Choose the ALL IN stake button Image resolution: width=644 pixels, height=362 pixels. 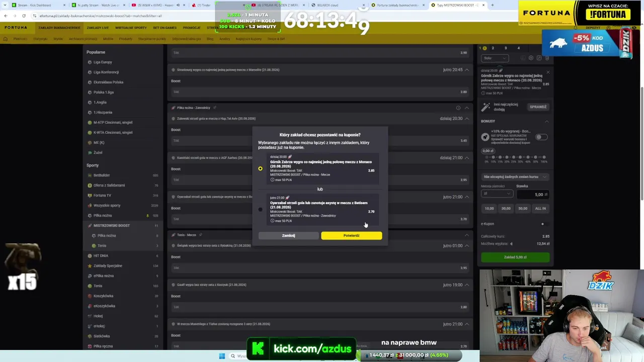tap(540, 208)
